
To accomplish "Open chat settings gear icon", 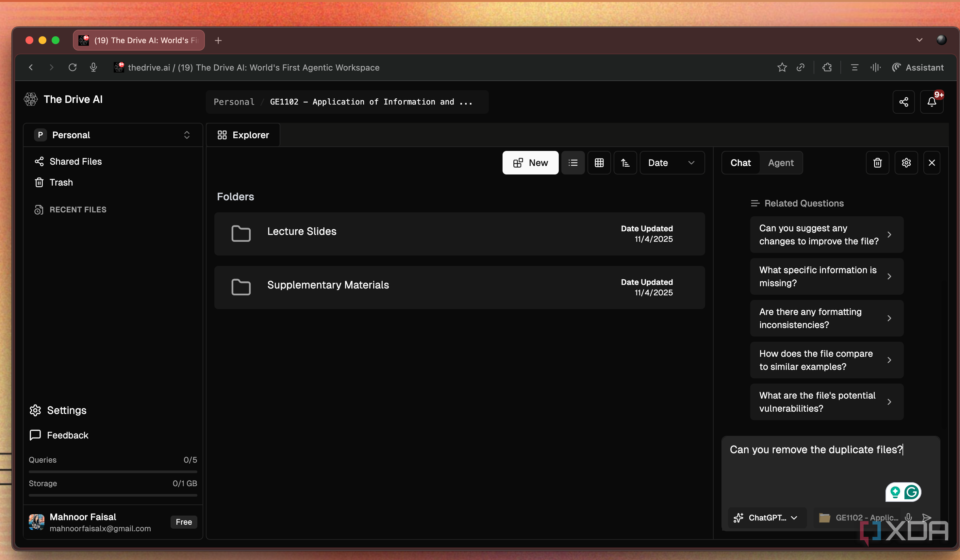I will 906,163.
